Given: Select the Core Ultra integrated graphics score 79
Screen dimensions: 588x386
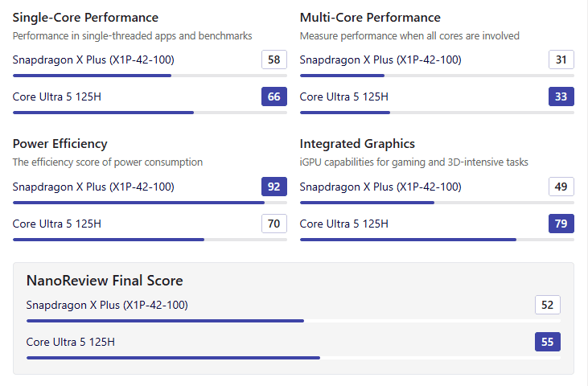Looking at the screenshot, I should click(561, 224).
